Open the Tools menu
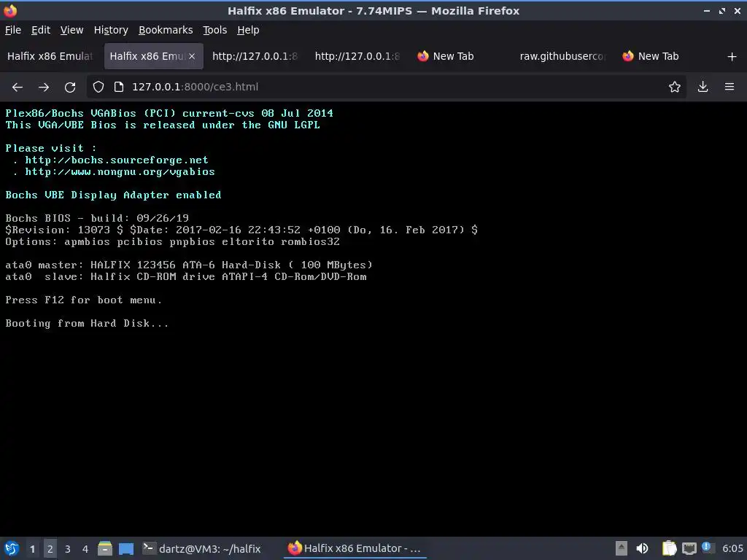The width and height of the screenshot is (747, 560). 215,30
